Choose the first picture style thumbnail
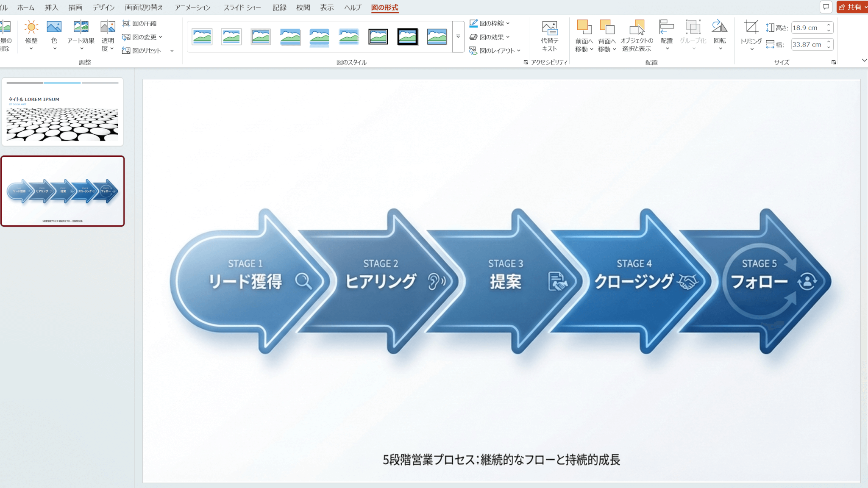868x488 pixels. pos(202,37)
